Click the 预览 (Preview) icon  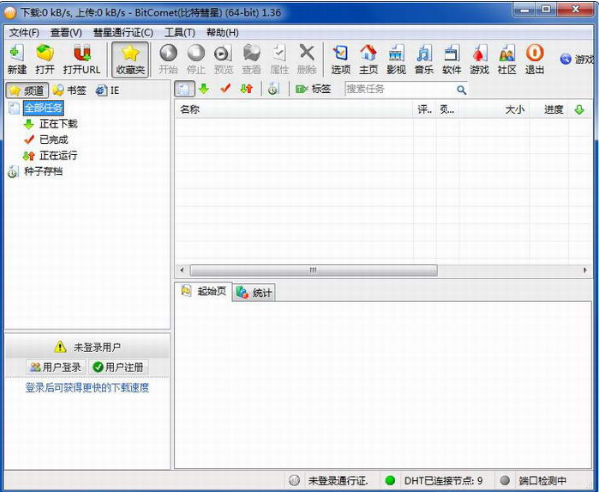pos(223,59)
